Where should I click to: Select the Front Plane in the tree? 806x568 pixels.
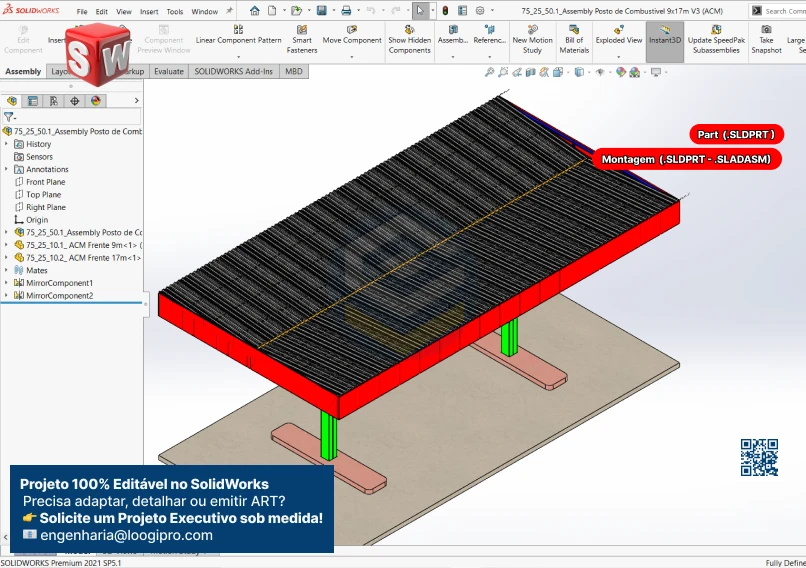pos(45,182)
